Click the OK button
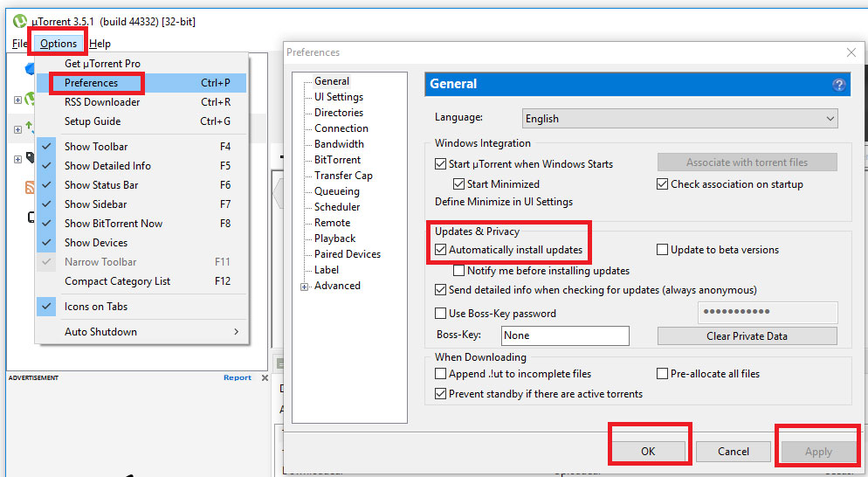This screenshot has height=477, width=868. 648,452
